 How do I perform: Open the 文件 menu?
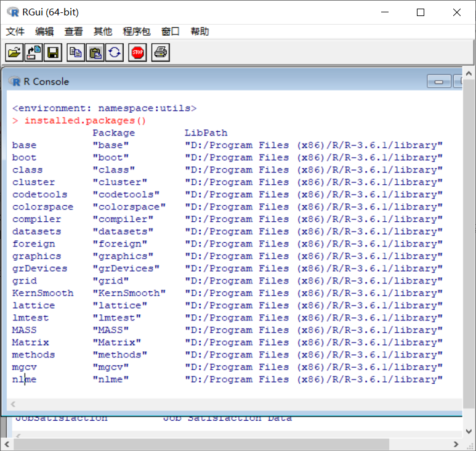pyautogui.click(x=15, y=31)
